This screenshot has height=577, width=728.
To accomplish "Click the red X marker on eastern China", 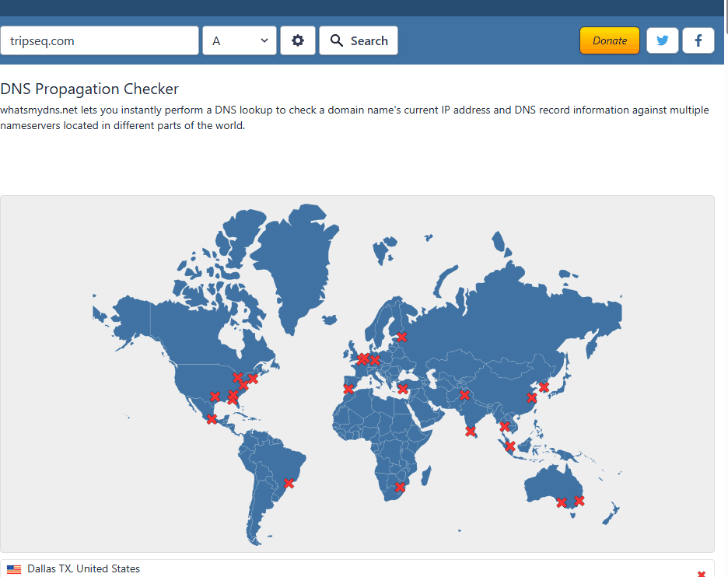I will coord(531,398).
